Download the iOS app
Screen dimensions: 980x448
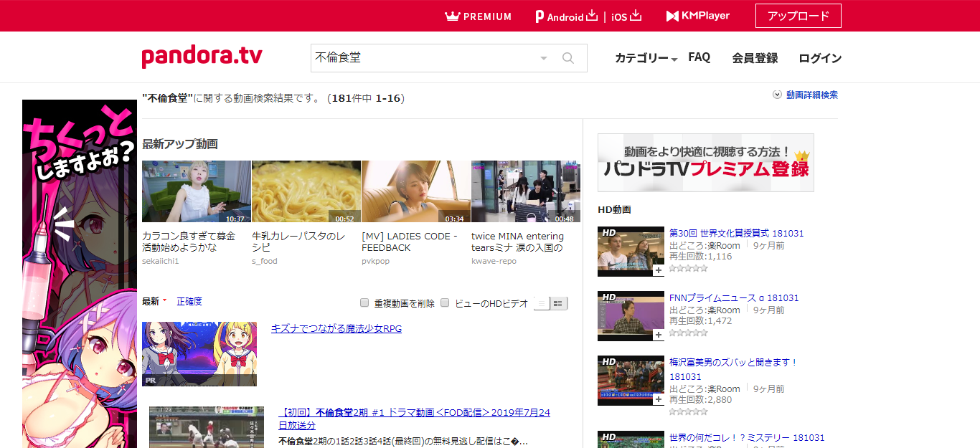(x=626, y=16)
